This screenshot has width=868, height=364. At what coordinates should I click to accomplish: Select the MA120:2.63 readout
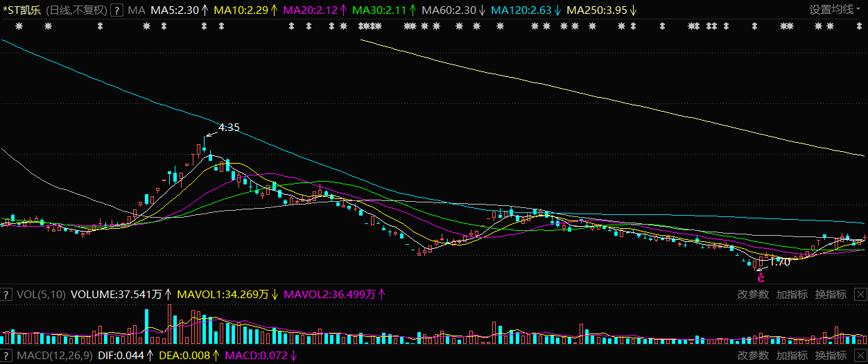(x=521, y=10)
